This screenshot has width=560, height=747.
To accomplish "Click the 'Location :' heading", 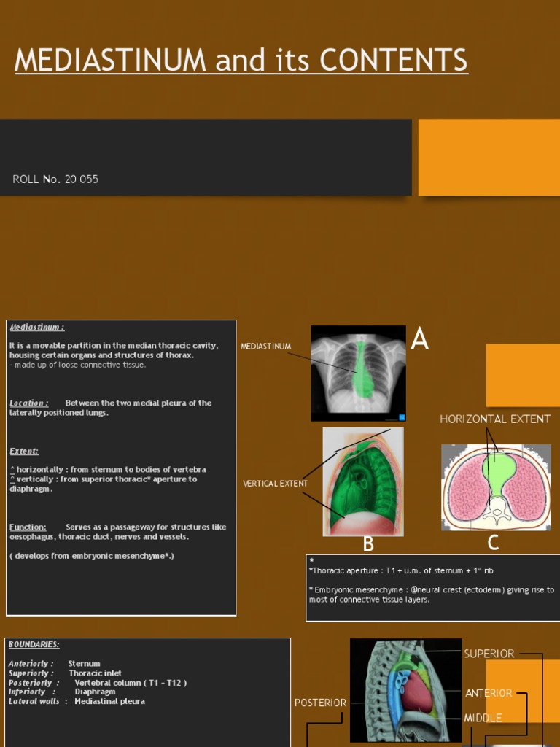I will point(29,403).
